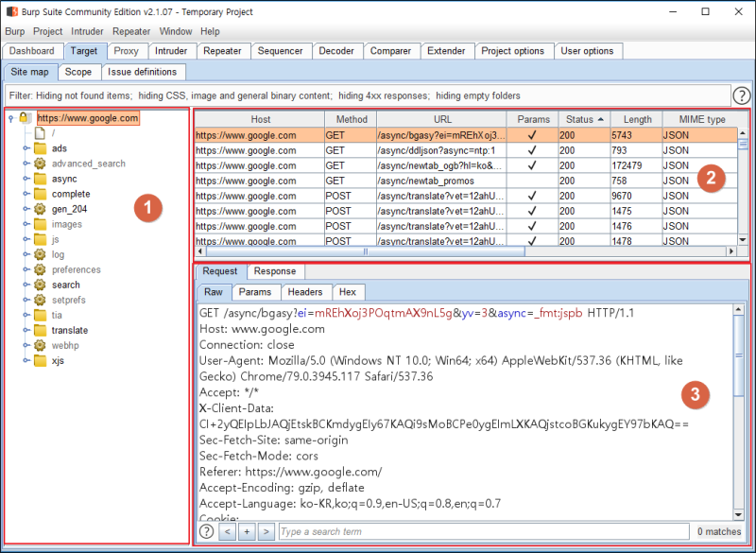Click the table vertical scroll down arrow
This screenshot has width=756, height=553.
(x=743, y=239)
